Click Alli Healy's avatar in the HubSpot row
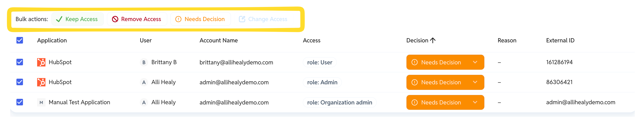Viewport: 644px width, 126px height. click(x=144, y=82)
